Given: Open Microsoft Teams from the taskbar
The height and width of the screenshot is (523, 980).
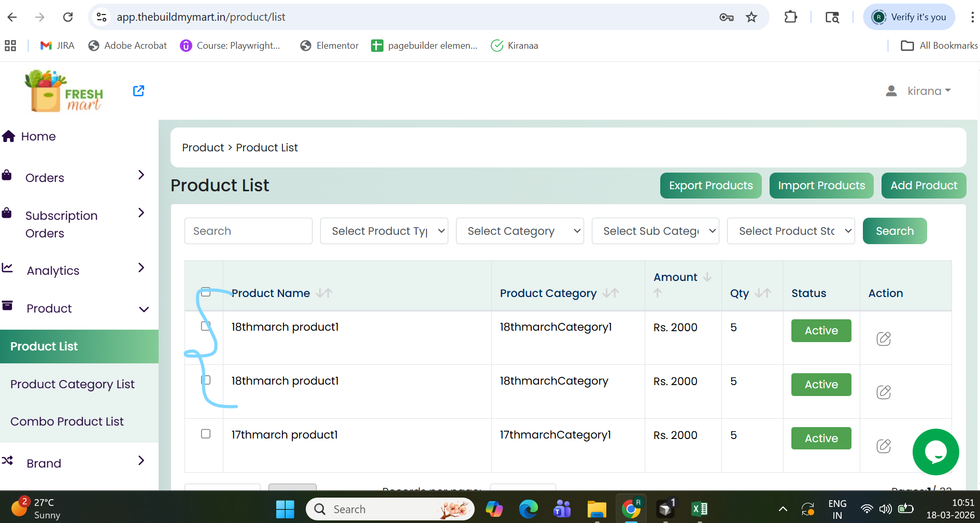Looking at the screenshot, I should (562, 509).
